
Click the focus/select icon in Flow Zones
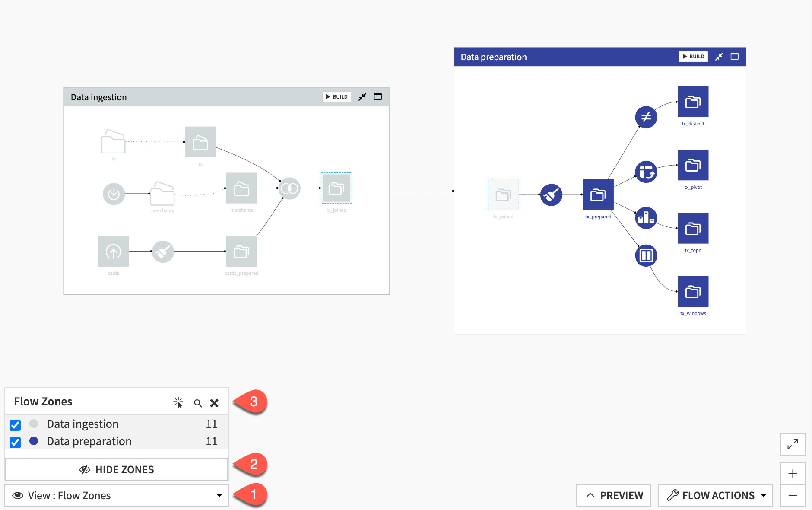(x=178, y=402)
